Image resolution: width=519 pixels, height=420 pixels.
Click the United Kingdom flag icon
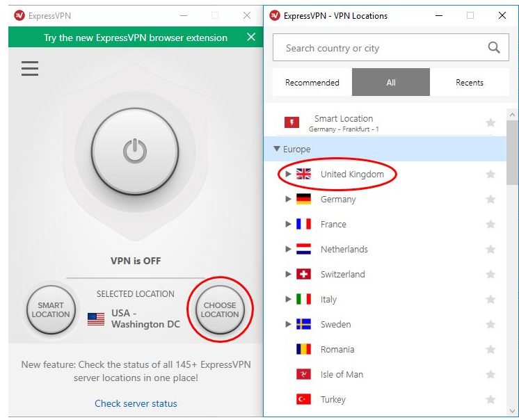click(303, 174)
